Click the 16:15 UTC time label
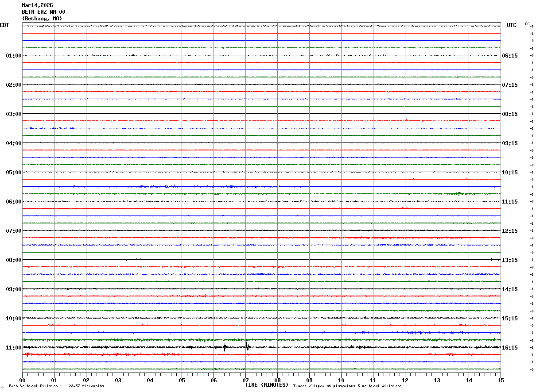The height and width of the screenshot is (392, 536). click(x=509, y=348)
